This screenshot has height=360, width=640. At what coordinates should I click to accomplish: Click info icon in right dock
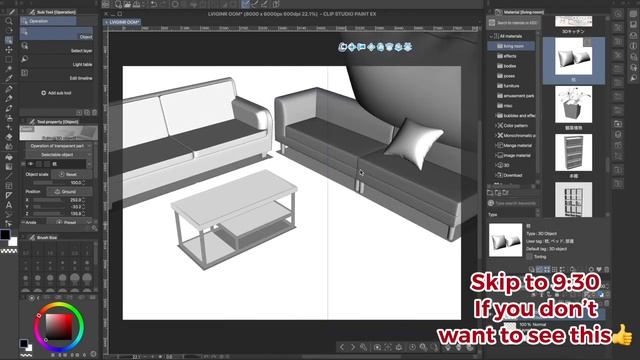pos(633,46)
